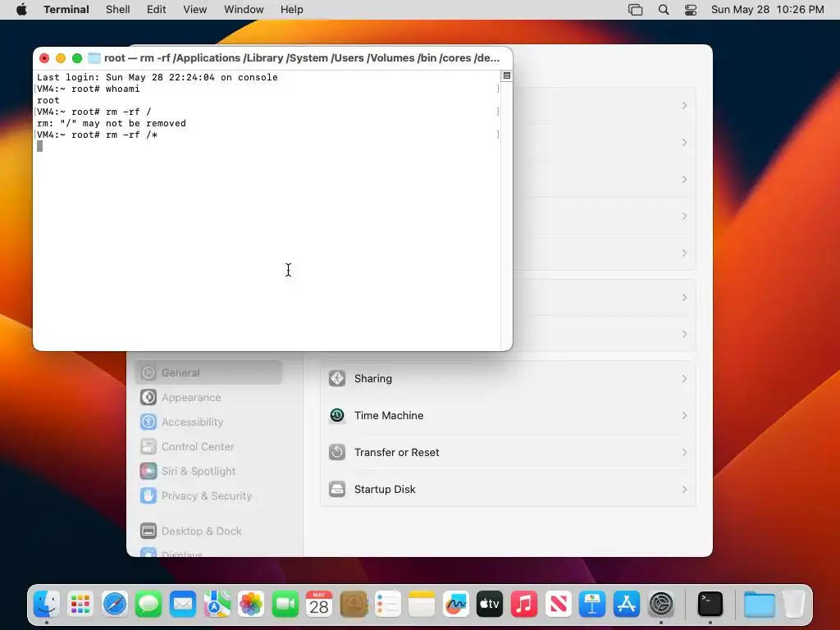
Task: Expand the Startup Disk chevron
Action: (684, 490)
